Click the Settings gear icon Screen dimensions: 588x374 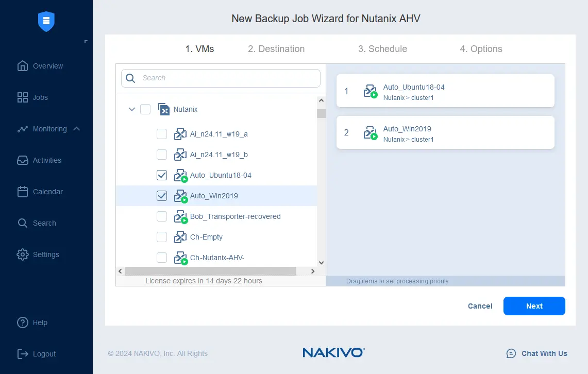[x=23, y=254]
